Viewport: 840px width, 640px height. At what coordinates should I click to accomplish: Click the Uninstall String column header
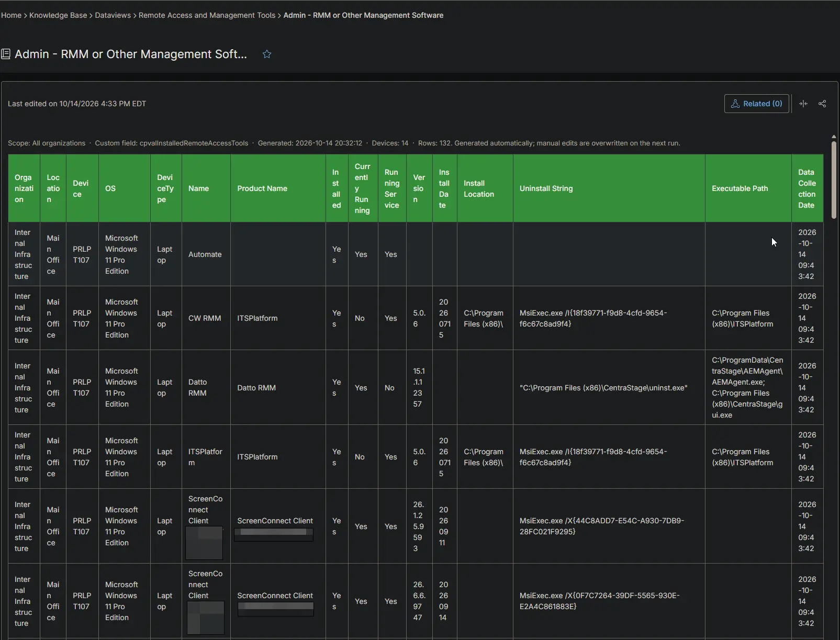pyautogui.click(x=609, y=188)
